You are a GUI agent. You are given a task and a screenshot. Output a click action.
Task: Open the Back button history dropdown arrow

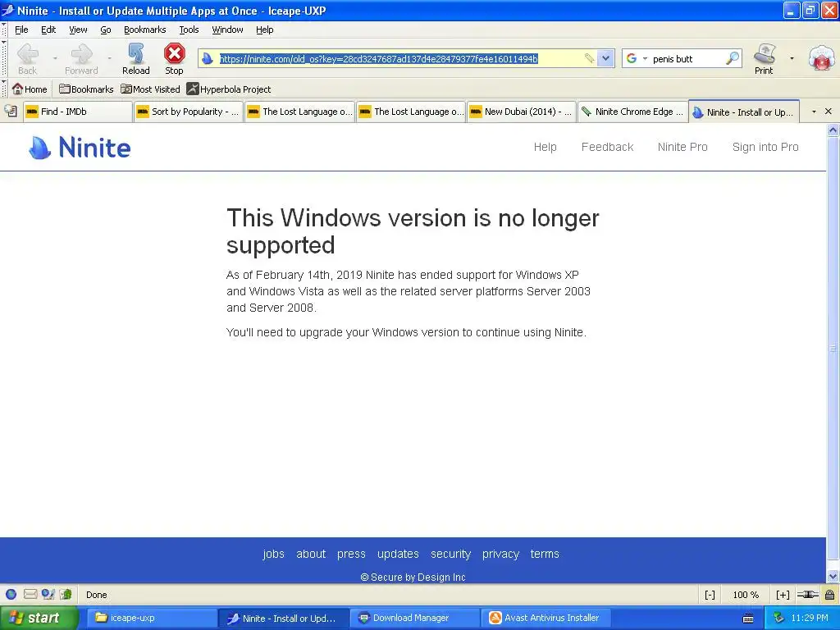pyautogui.click(x=55, y=58)
